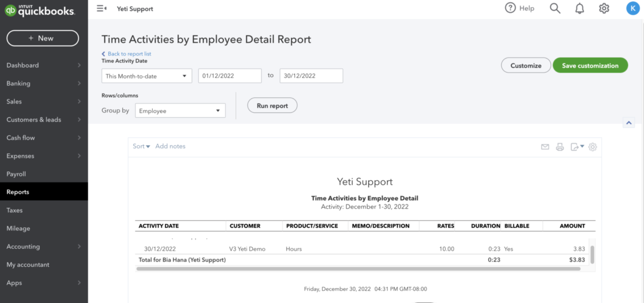Click the QuickBooks logo

[x=40, y=10]
